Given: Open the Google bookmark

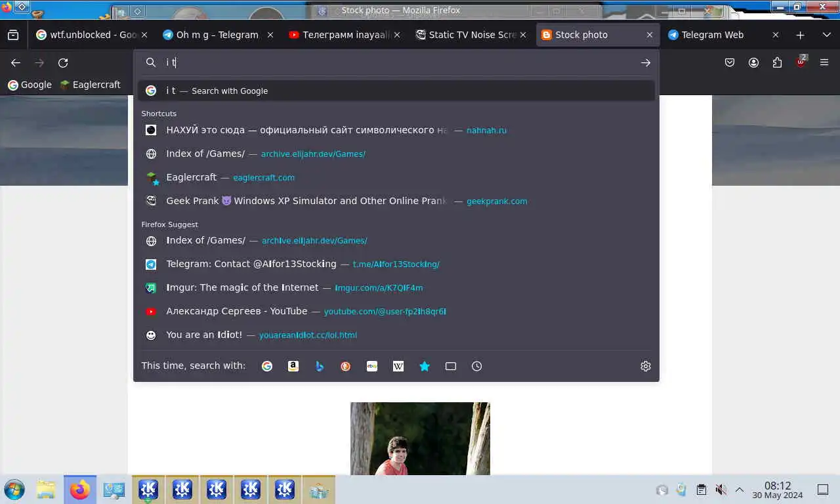Looking at the screenshot, I should 30,85.
